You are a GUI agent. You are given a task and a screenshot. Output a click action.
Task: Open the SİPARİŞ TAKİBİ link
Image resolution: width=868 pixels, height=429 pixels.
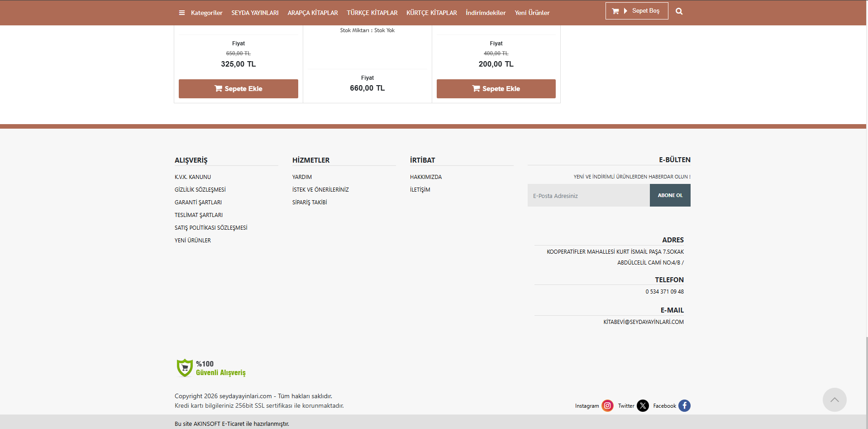(310, 202)
